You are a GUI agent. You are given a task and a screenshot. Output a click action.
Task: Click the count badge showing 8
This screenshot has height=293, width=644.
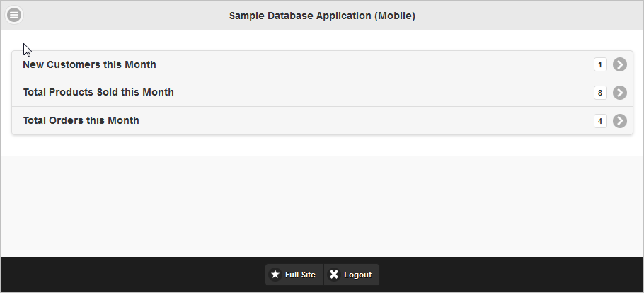pos(600,93)
